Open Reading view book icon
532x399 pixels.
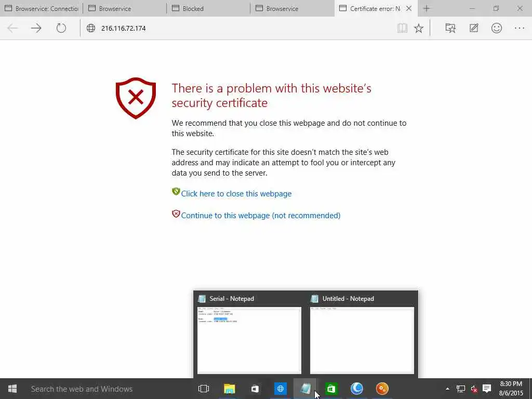(x=402, y=28)
